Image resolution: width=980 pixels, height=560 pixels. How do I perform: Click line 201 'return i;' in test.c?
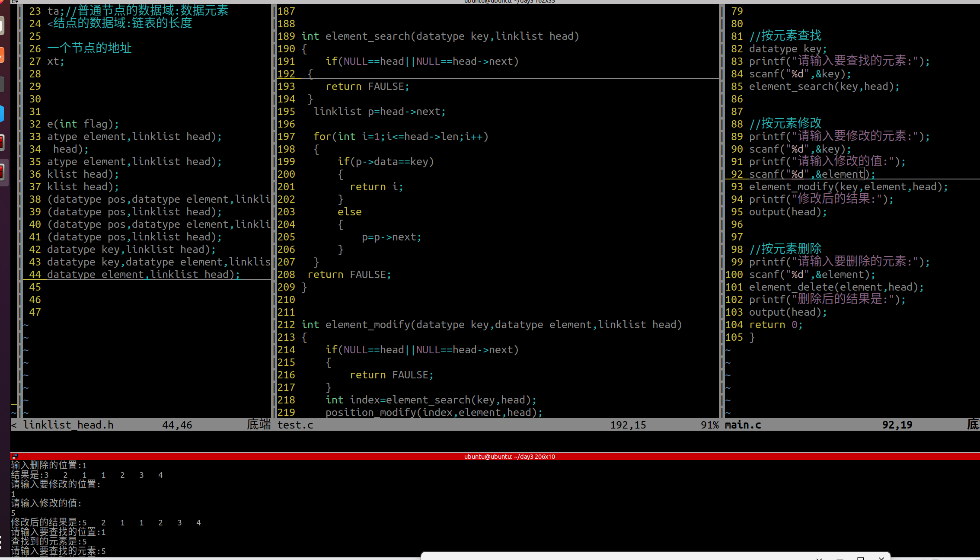pyautogui.click(x=376, y=187)
